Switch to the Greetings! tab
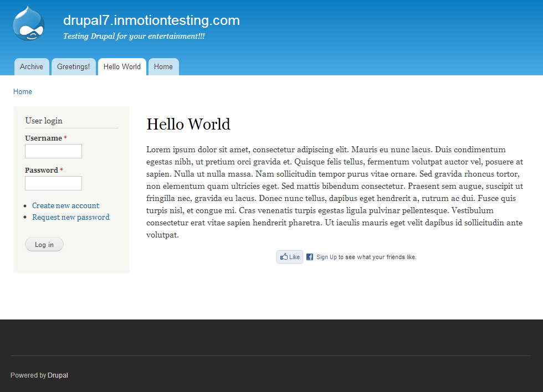The height and width of the screenshot is (392, 543). pos(73,66)
